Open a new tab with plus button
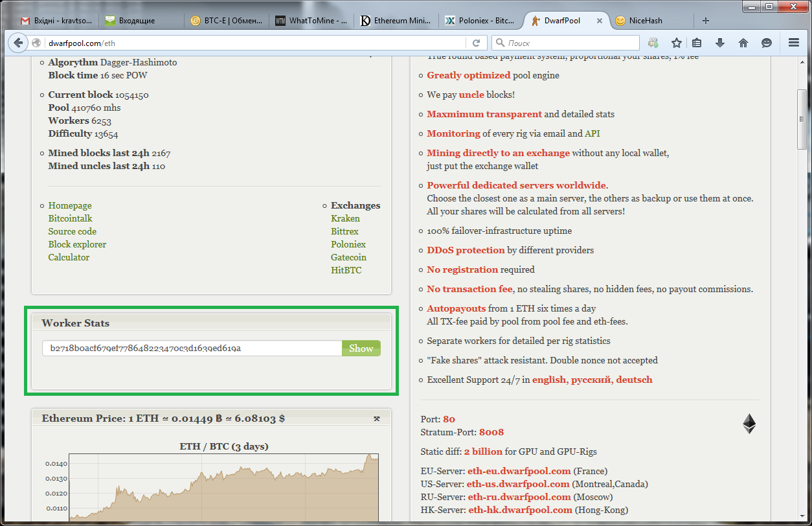The width and height of the screenshot is (812, 526). 706,21
